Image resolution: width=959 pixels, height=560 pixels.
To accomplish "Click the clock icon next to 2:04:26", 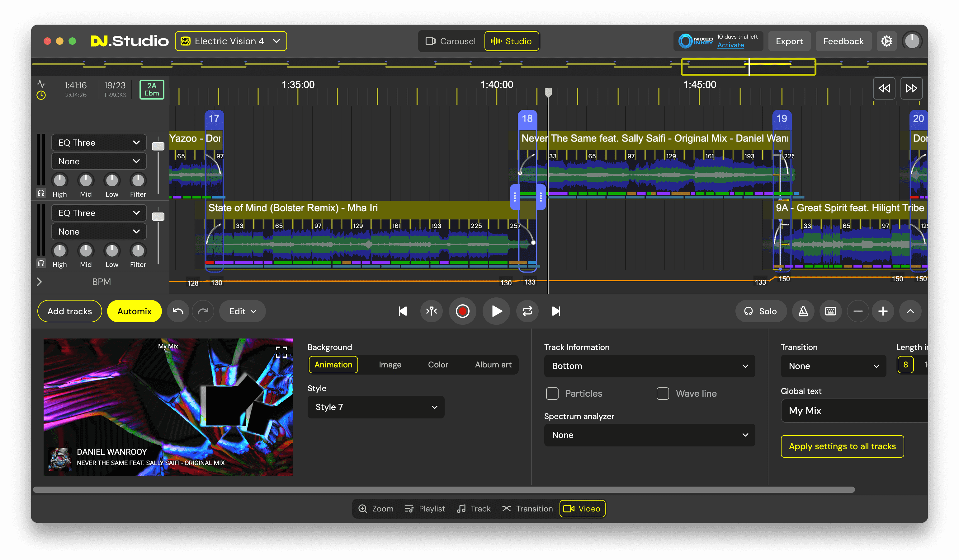I will pos(41,95).
